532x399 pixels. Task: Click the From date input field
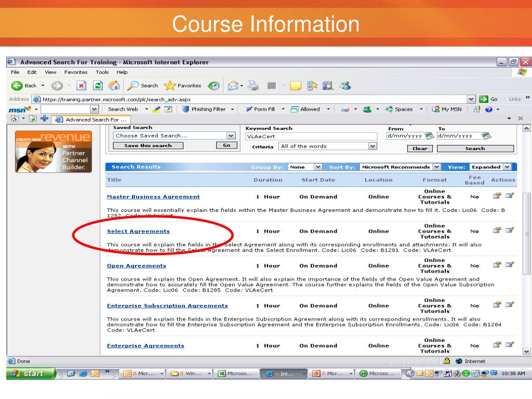click(405, 136)
